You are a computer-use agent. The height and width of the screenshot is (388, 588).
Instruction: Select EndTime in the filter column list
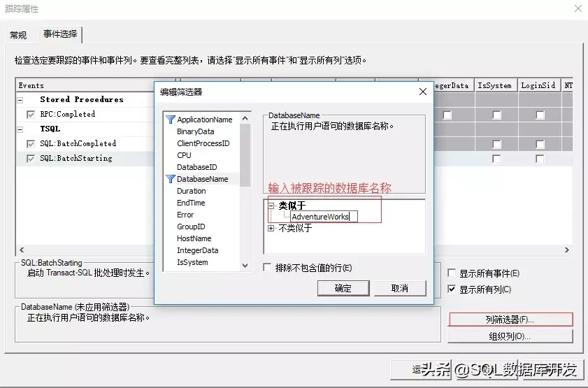[191, 203]
